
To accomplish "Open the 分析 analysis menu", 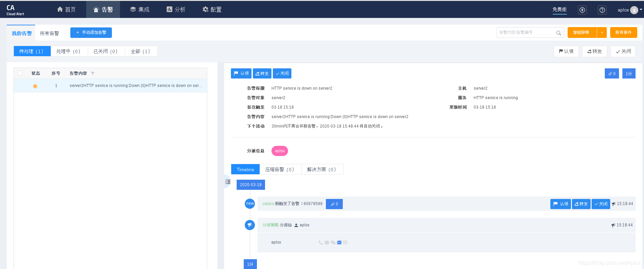I will point(176,9).
